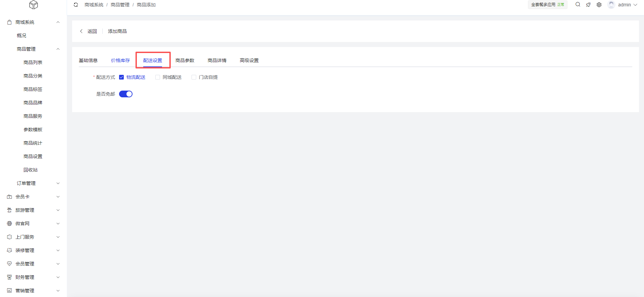Click the rocket icon in top bar
644x297 pixels.
588,5
